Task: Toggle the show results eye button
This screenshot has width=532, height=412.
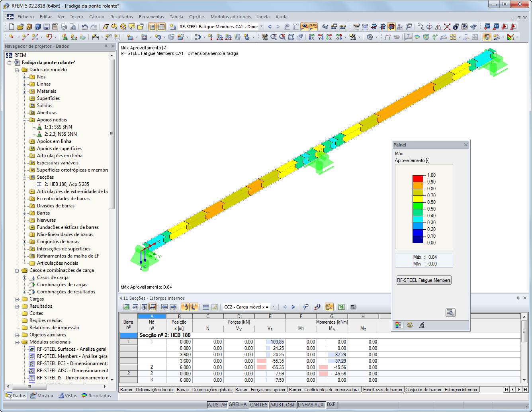Action: [305, 27]
